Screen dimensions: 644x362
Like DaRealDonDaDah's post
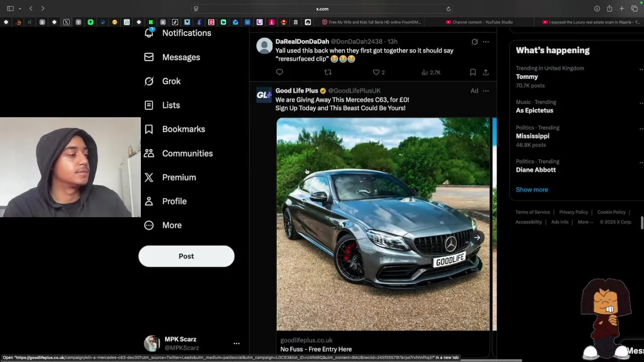[x=378, y=72]
